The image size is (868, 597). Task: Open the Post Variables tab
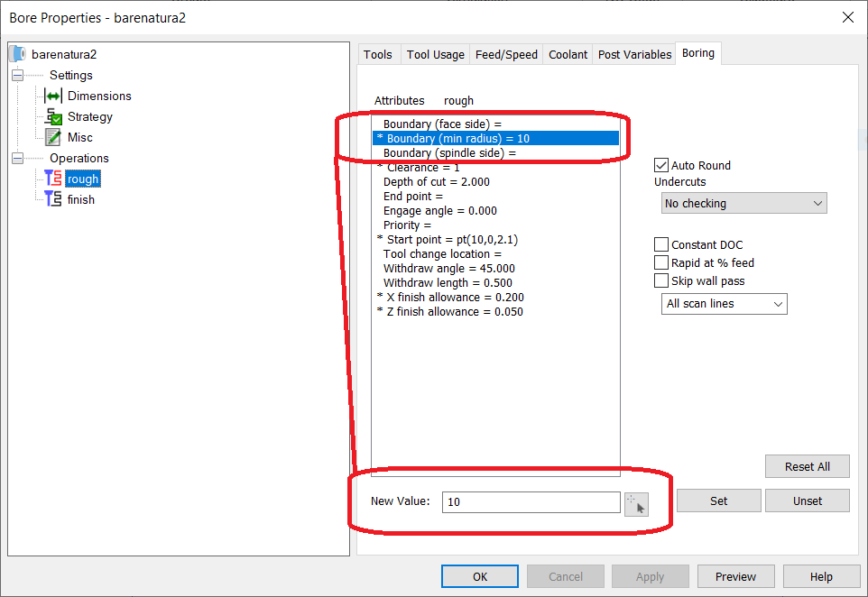click(x=634, y=54)
